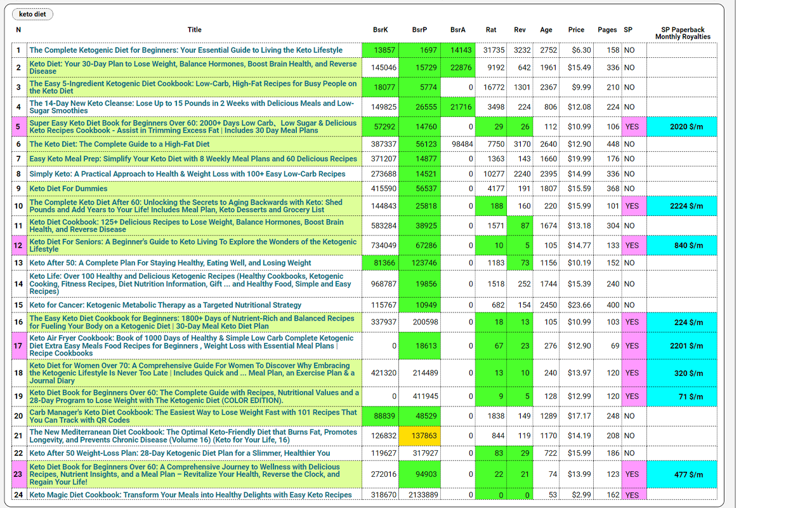Open 'Keto for Cancer' book title link
812x508 pixels.
tap(166, 305)
